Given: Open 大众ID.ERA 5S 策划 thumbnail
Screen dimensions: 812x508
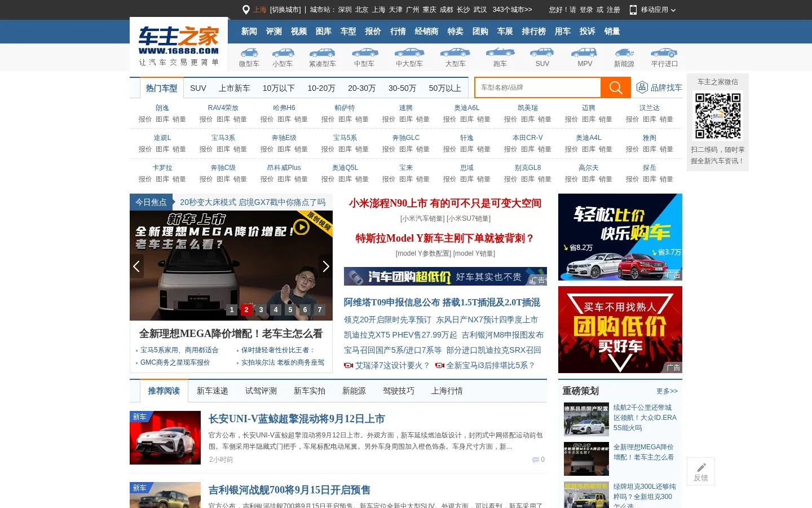Looking at the screenshot, I should tap(586, 419).
